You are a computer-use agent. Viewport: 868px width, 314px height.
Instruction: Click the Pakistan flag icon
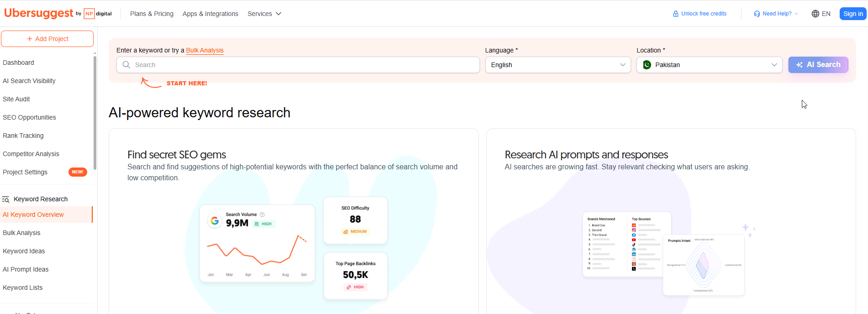pyautogui.click(x=647, y=65)
